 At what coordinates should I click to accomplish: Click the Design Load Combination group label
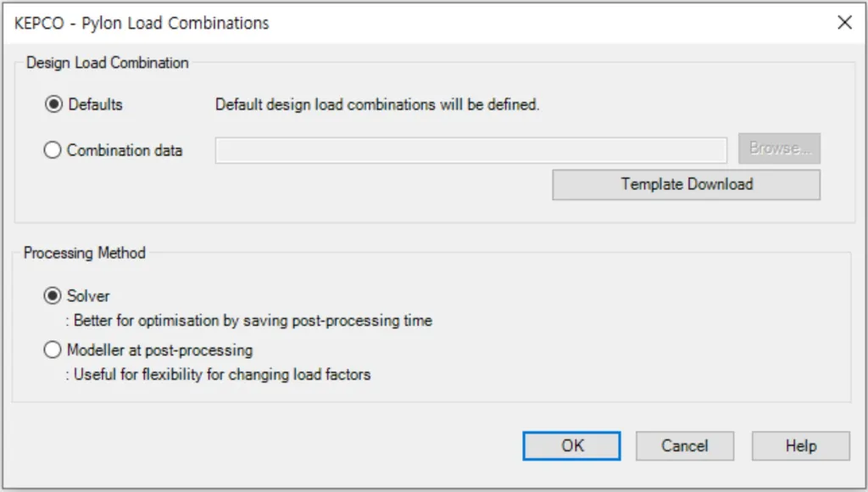tap(108, 63)
